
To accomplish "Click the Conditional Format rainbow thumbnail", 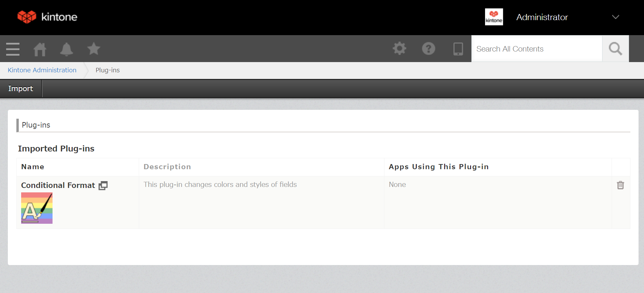I will pyautogui.click(x=37, y=208).
